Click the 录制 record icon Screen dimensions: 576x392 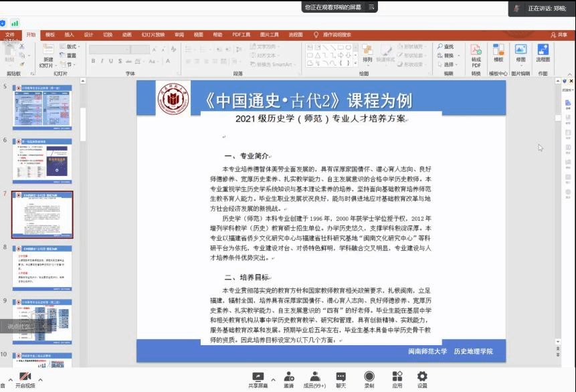coord(369,379)
